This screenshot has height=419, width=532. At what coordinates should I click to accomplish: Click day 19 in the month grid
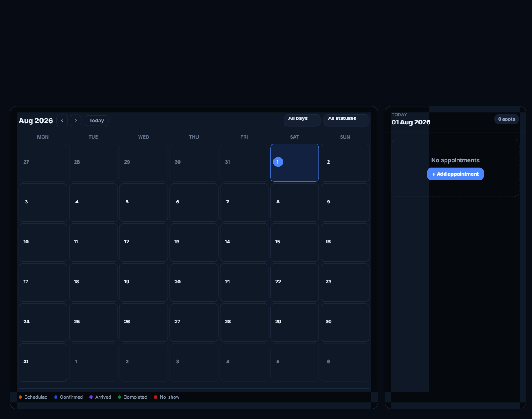point(144,283)
